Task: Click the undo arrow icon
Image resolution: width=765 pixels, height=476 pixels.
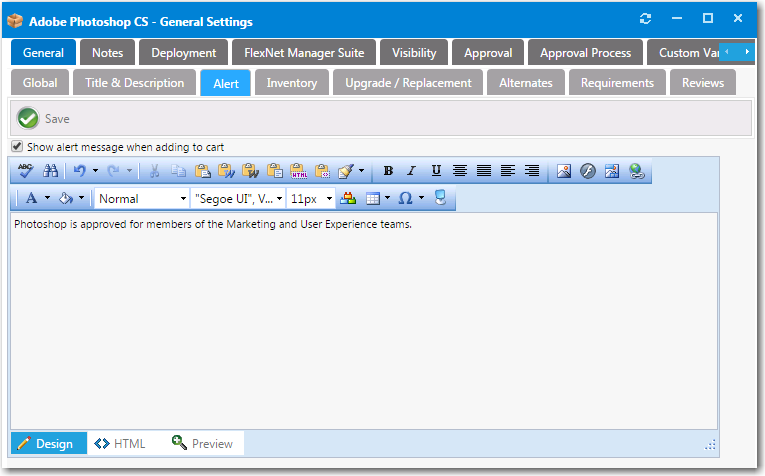Action: 80,171
